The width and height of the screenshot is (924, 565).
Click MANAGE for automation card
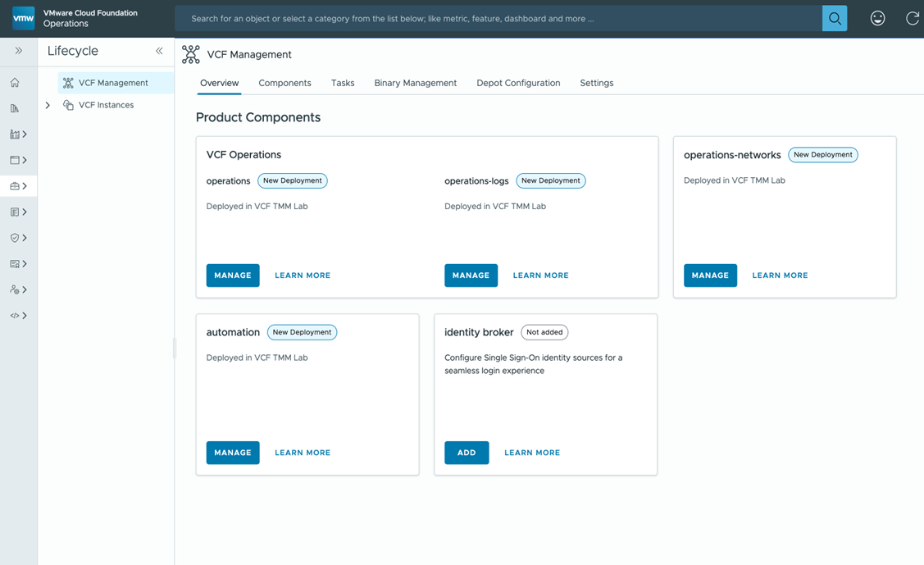(x=233, y=453)
